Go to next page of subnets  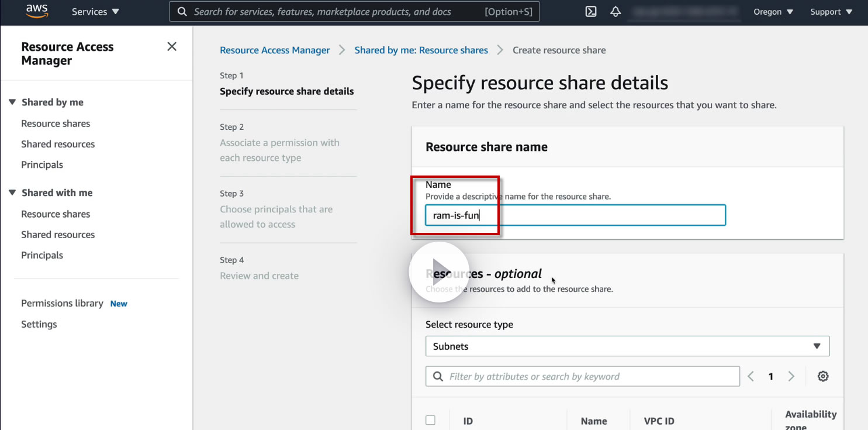click(x=791, y=376)
